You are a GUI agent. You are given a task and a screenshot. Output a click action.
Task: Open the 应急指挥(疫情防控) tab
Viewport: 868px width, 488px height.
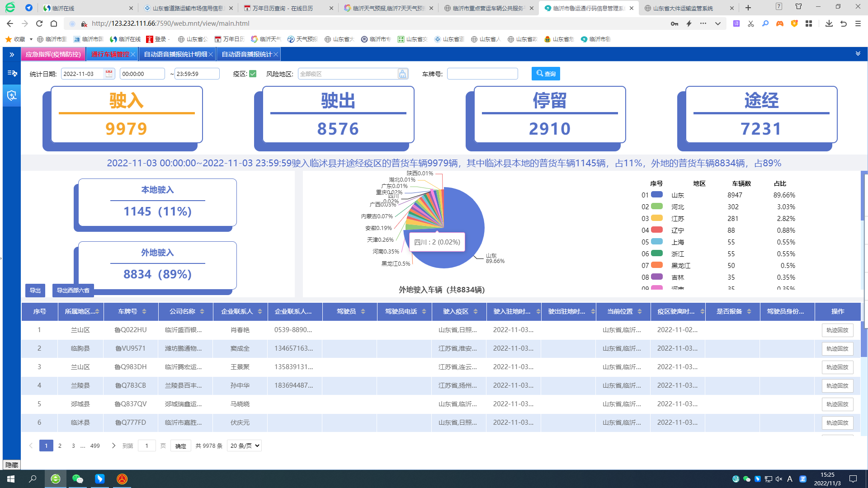tap(53, 54)
